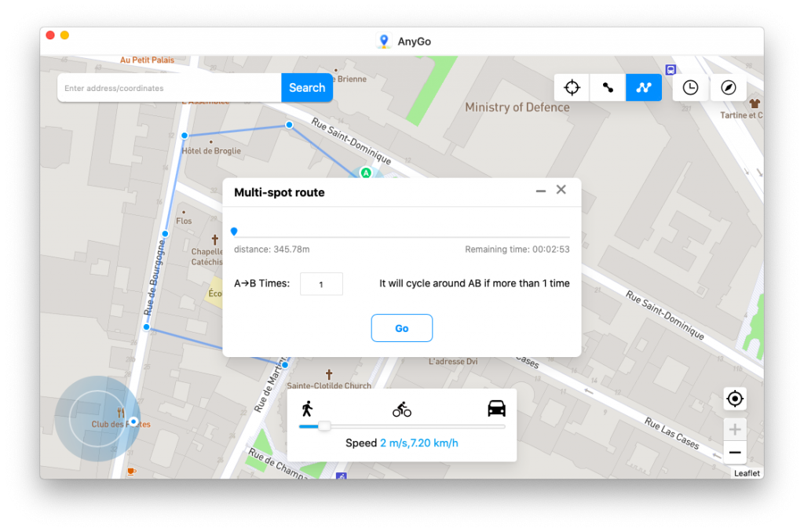Zoom in using the map plus control
This screenshot has width=804, height=532.
pos(735,428)
